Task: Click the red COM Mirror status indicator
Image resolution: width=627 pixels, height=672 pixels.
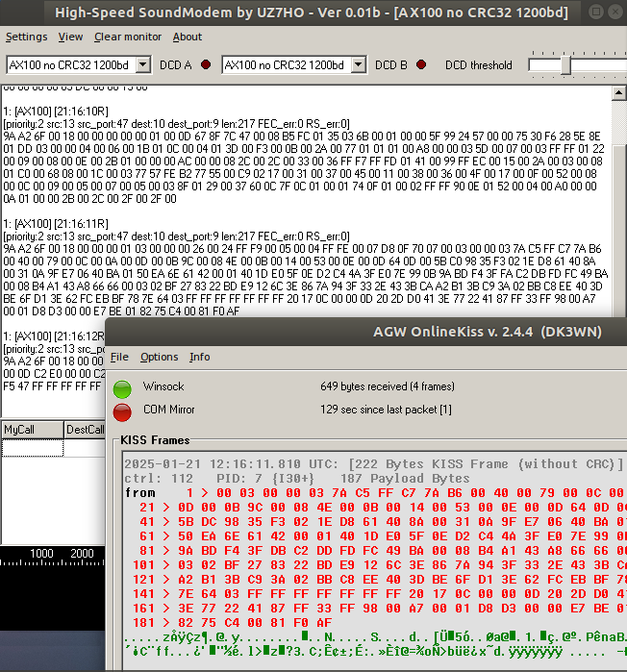Action: (x=122, y=412)
